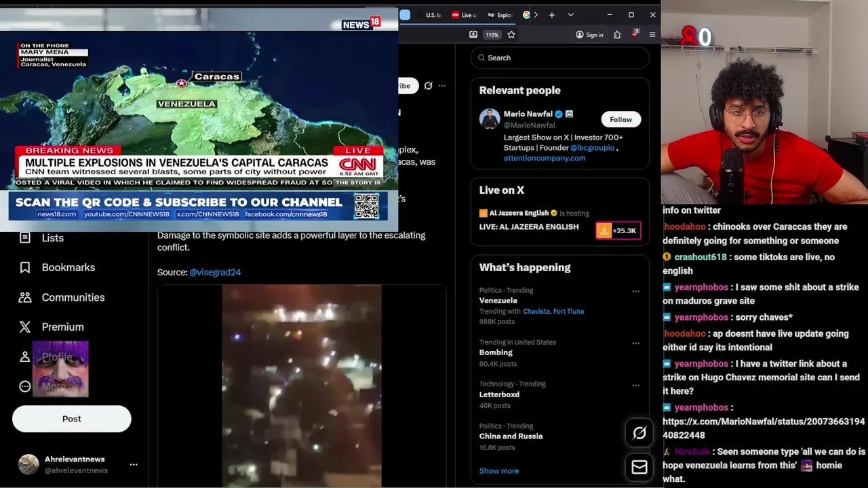Click hoodahoo username on chinooks message

pyautogui.click(x=684, y=226)
